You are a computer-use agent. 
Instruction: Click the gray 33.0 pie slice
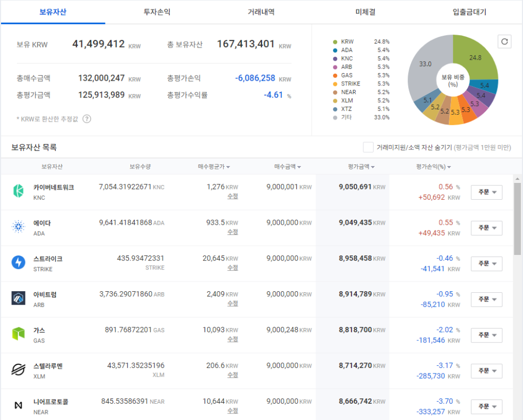pos(425,64)
